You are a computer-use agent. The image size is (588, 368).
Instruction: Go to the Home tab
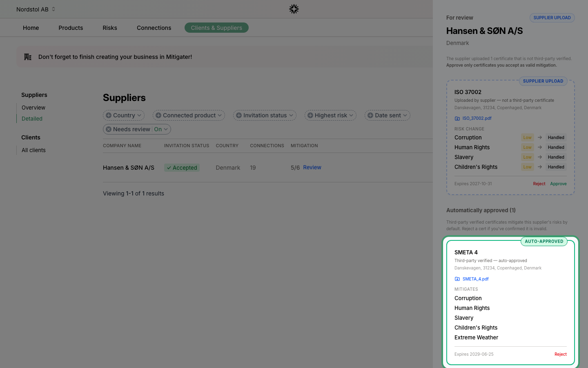(31, 28)
